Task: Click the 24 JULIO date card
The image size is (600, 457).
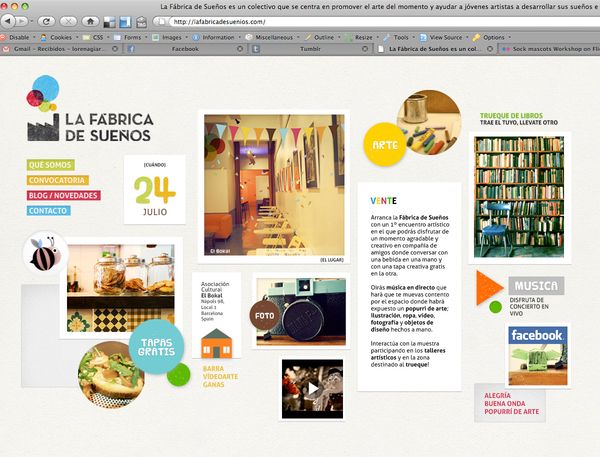Action: (155, 189)
